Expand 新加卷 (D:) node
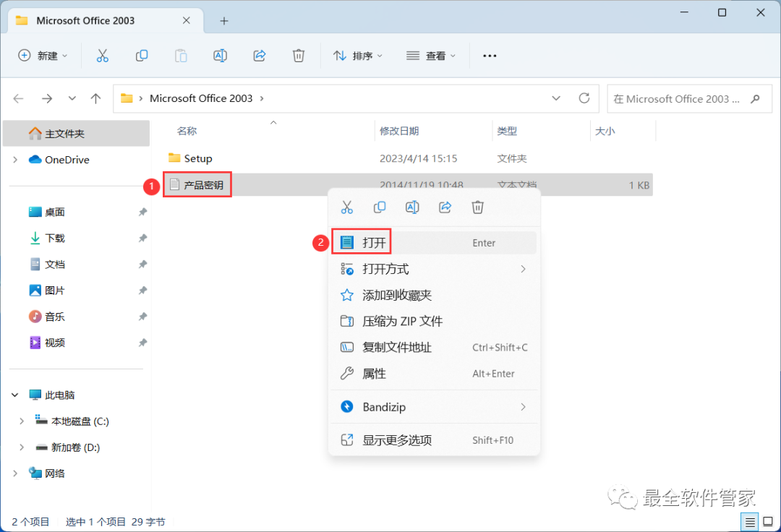 click(x=22, y=447)
